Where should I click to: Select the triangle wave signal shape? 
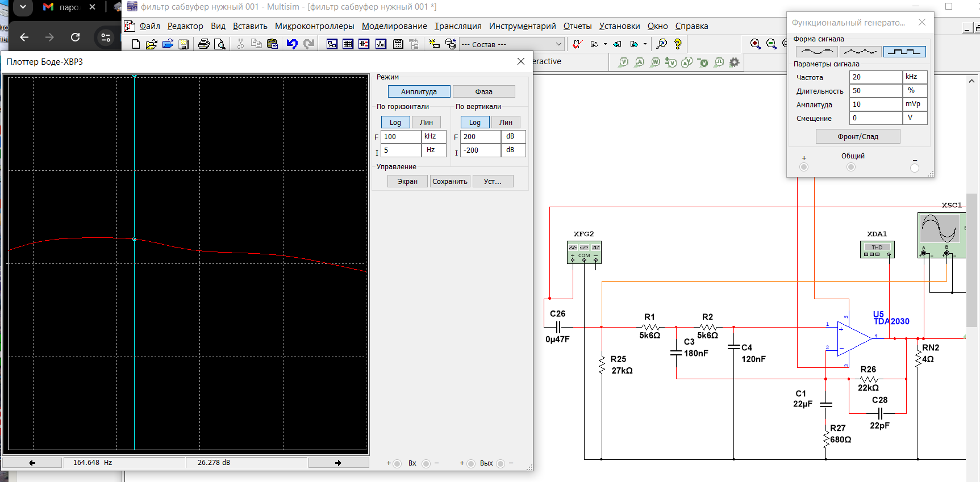[x=860, y=52]
